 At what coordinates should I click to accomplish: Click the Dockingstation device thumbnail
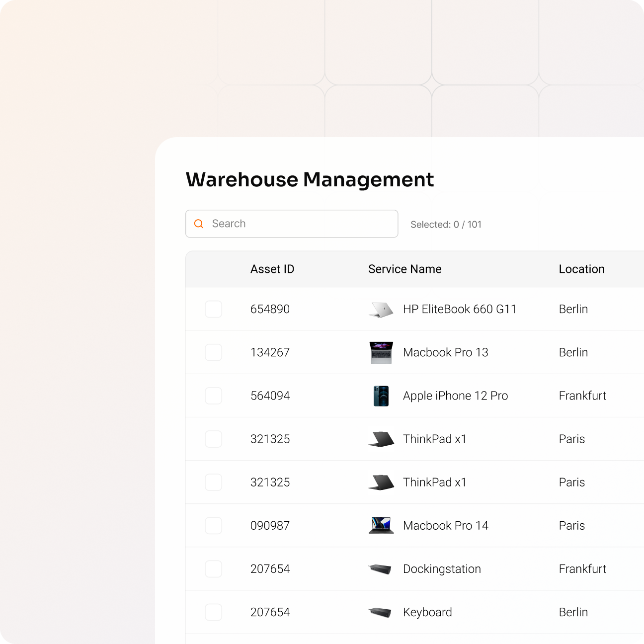pyautogui.click(x=380, y=569)
